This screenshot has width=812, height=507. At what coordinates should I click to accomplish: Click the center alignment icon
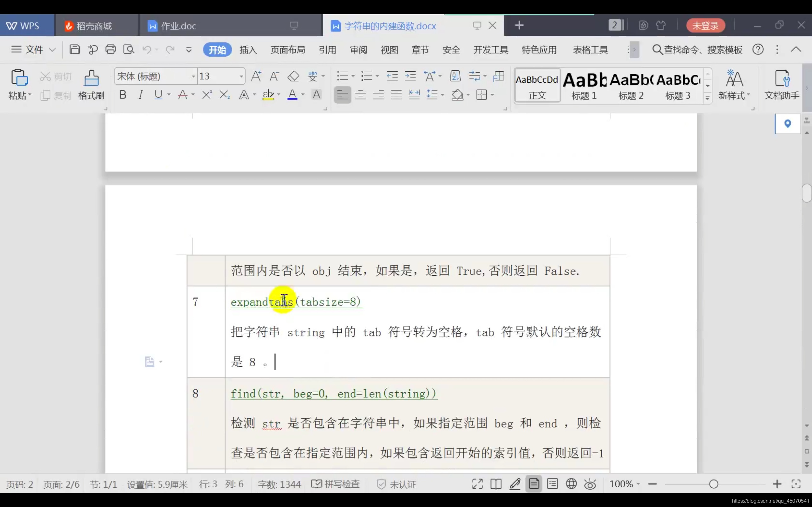(360, 95)
